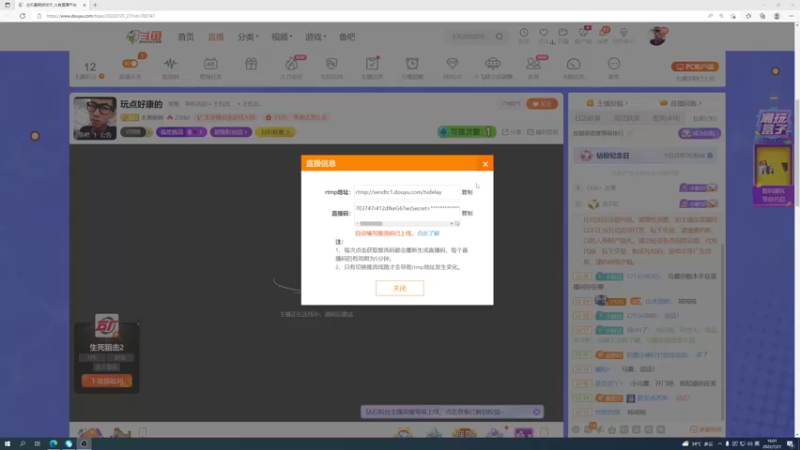Expand the first purple pill with chevron

point(181,132)
